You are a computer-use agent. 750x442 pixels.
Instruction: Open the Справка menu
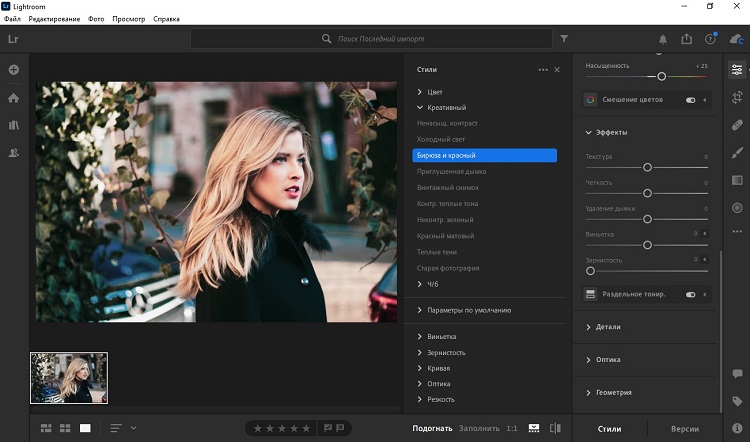click(x=166, y=19)
